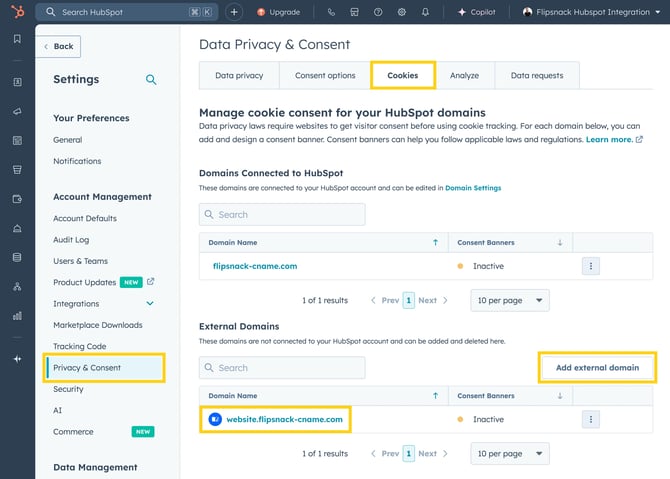Image resolution: width=670 pixels, height=479 pixels.
Task: Click the HubSpot sprocket logo
Action: tap(17, 12)
